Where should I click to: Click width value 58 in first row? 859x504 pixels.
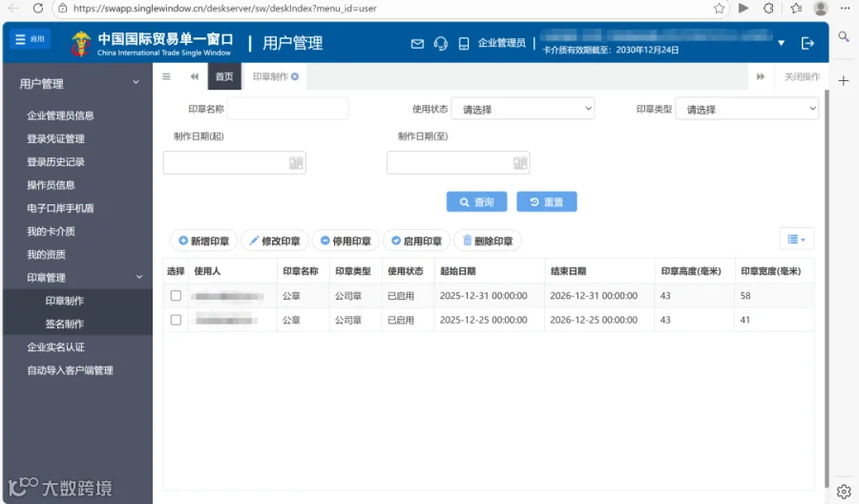pyautogui.click(x=745, y=295)
